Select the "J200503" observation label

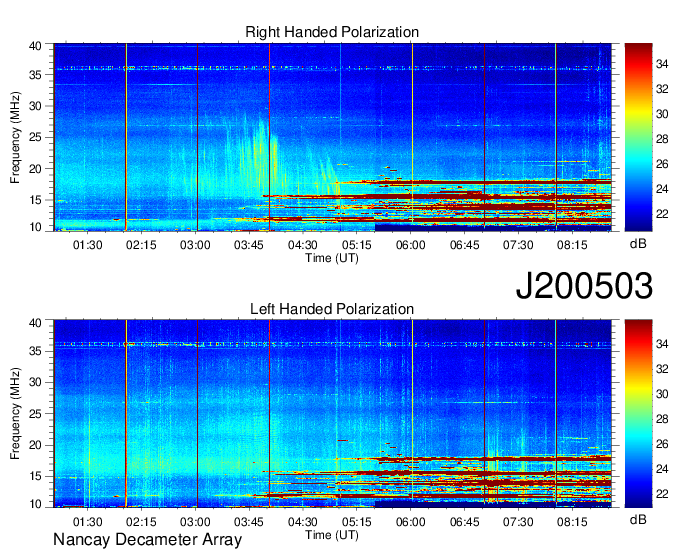pyautogui.click(x=584, y=286)
